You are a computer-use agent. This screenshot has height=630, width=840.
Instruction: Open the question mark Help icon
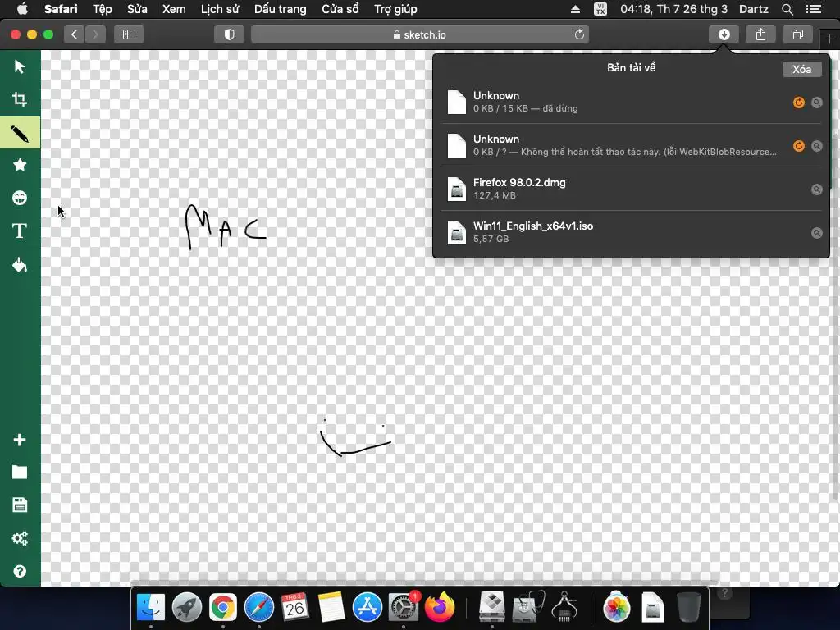click(20, 571)
